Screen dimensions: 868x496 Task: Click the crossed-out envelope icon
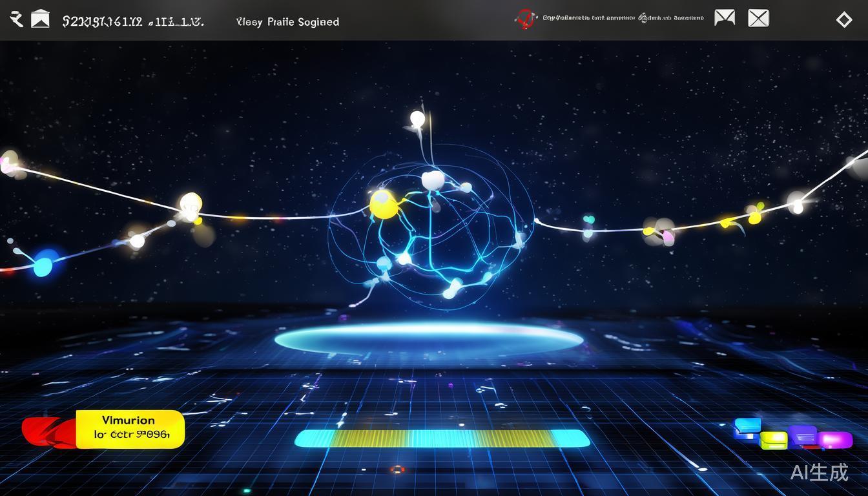tap(758, 18)
